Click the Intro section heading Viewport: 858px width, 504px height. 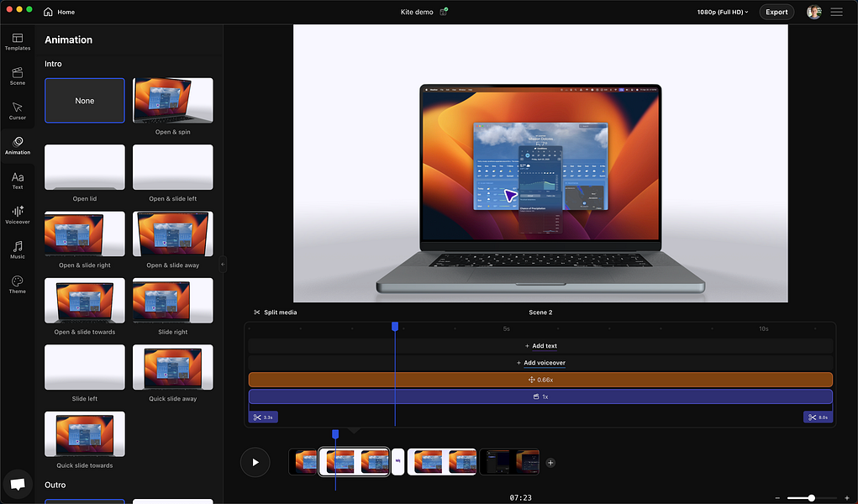coord(53,64)
